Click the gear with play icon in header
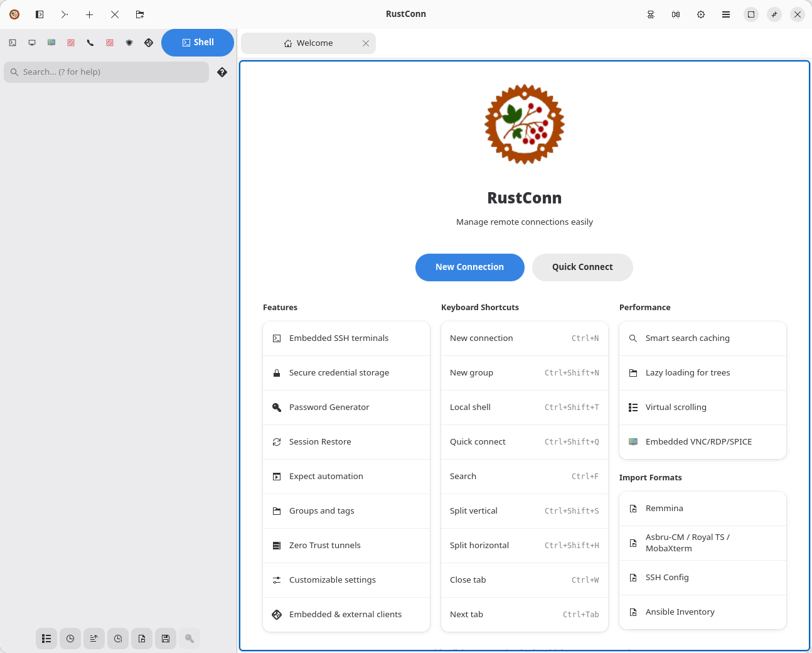 pos(701,14)
